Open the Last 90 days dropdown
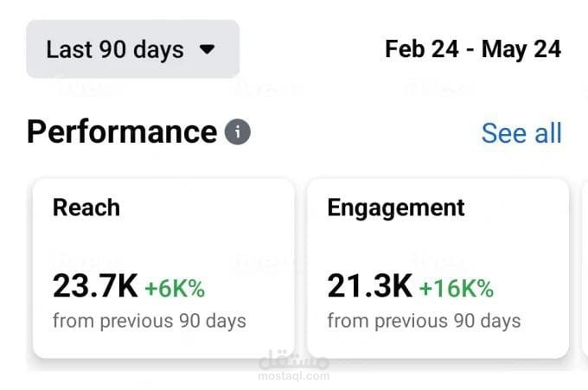This screenshot has height=390, width=588. 131,49
